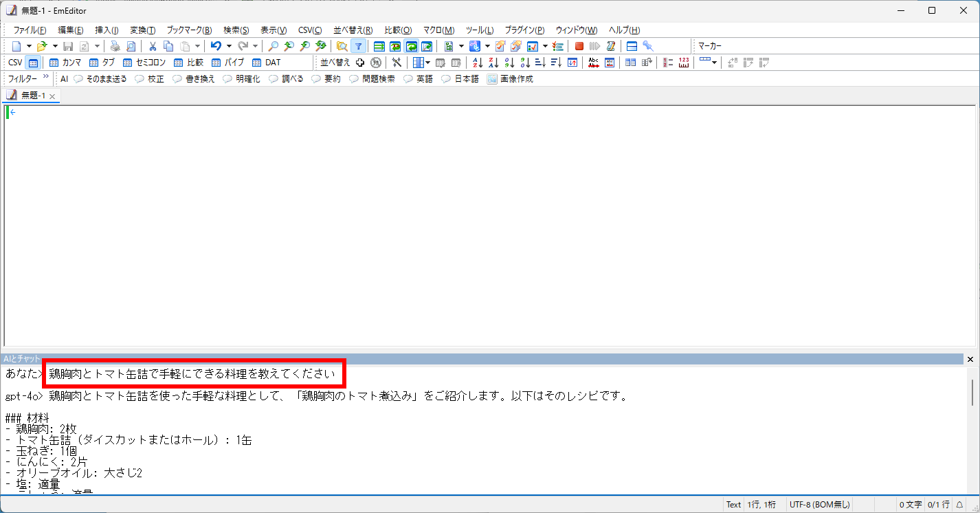Image resolution: width=980 pixels, height=513 pixels.
Task: Click the Copy icon in the toolbar
Action: [x=168, y=46]
